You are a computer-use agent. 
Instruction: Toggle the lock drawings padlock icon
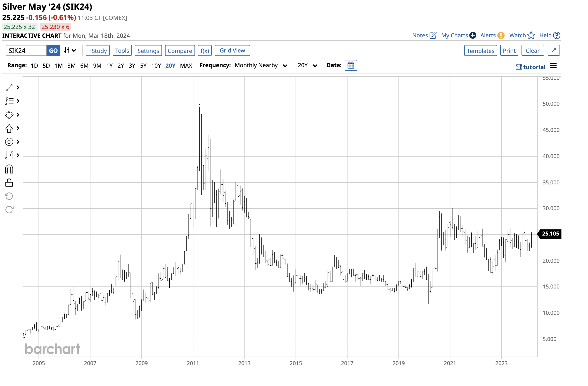coord(9,183)
